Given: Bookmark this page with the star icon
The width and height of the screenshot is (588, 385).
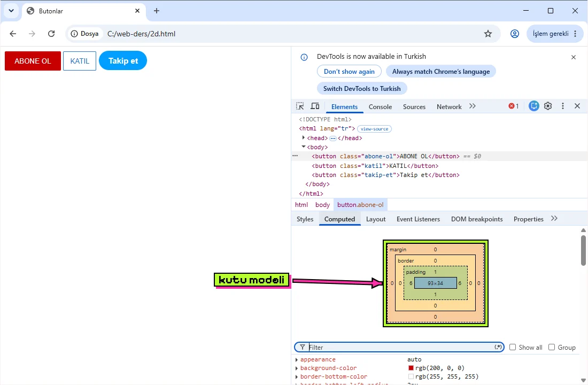Looking at the screenshot, I should click(488, 34).
